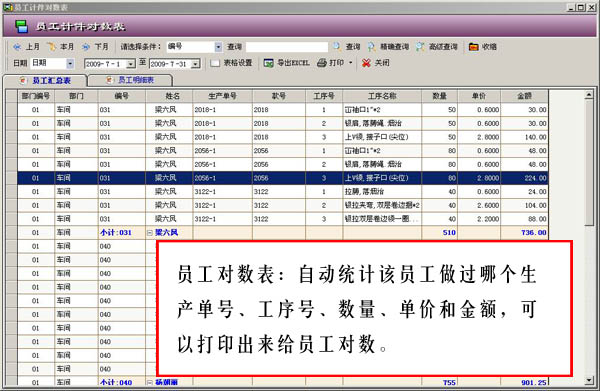Sort by 姓名 column header
Viewport: 600px width, 391px height.
(x=169, y=96)
